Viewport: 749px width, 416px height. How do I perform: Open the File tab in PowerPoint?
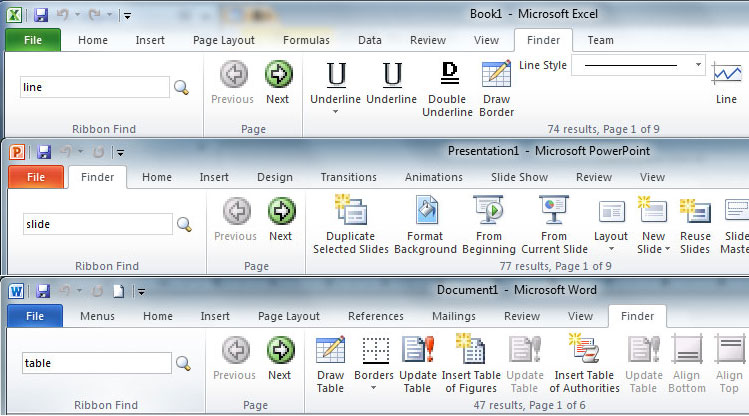pos(36,177)
